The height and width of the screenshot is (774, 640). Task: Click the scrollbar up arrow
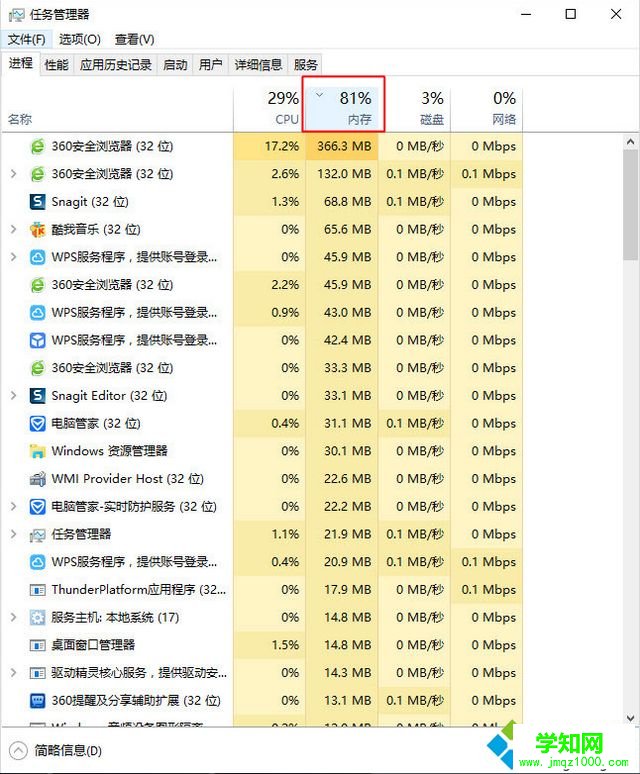[630, 142]
